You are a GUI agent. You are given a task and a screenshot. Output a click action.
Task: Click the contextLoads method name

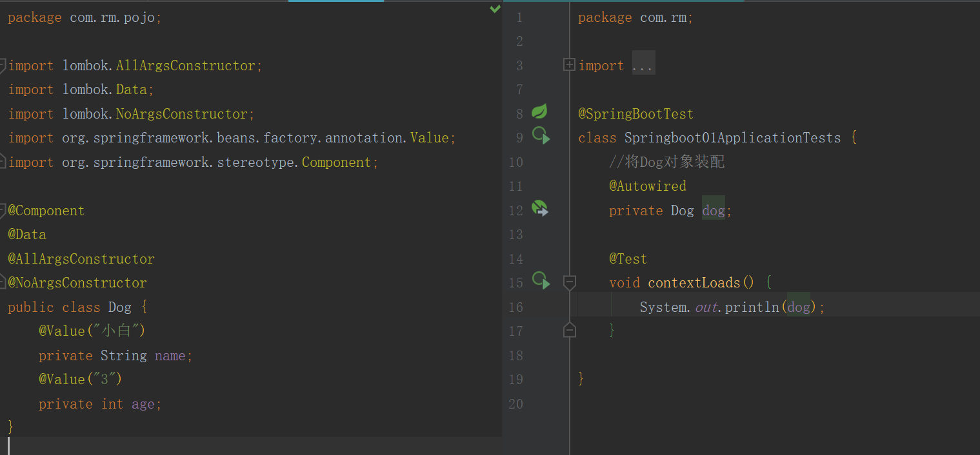pos(694,283)
